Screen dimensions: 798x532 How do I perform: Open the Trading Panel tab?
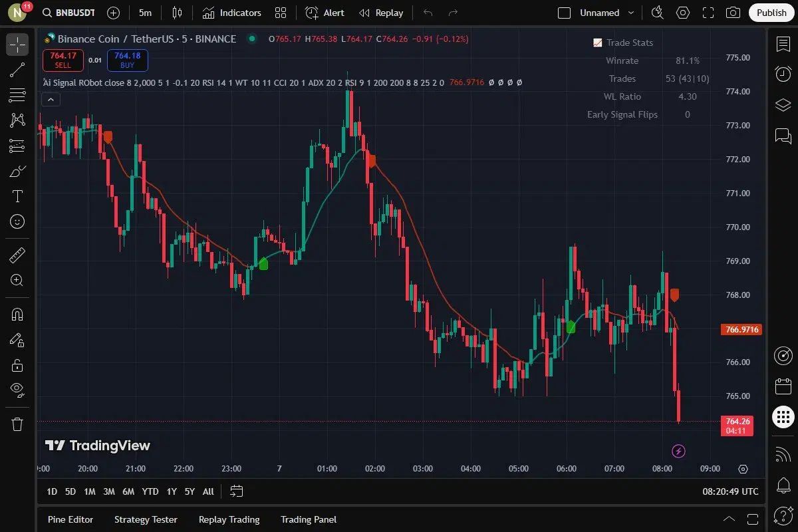click(309, 519)
